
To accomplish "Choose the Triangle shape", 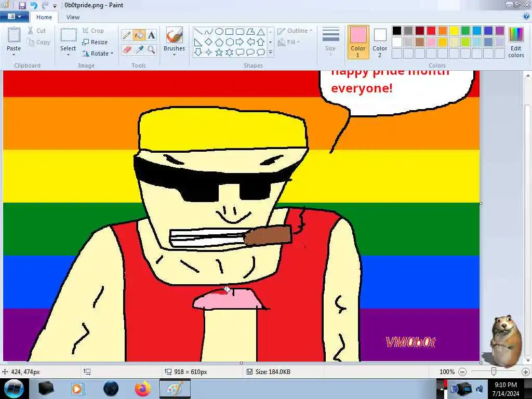I will [261, 32].
